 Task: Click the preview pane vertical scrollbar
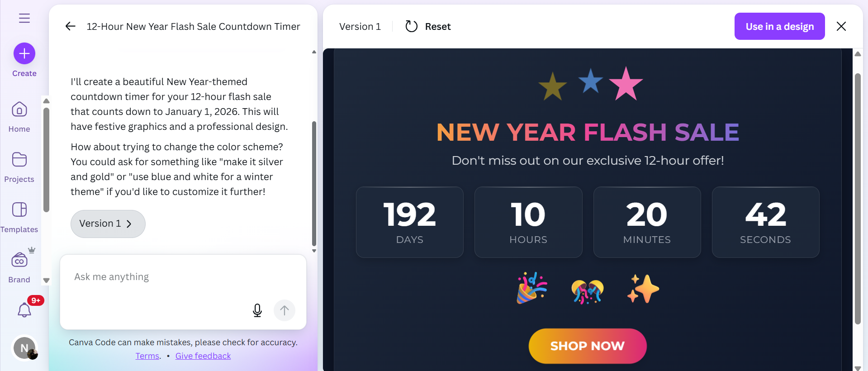coord(858,199)
